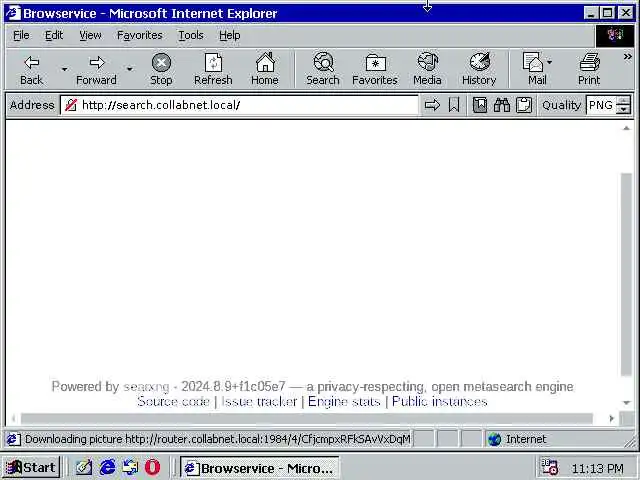Click the clipboard icon in address bar

click(524, 105)
